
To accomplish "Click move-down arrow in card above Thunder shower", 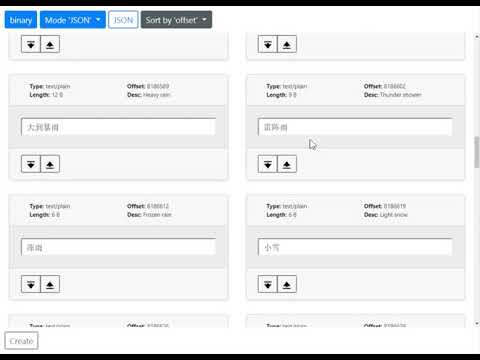I will pyautogui.click(x=268, y=44).
